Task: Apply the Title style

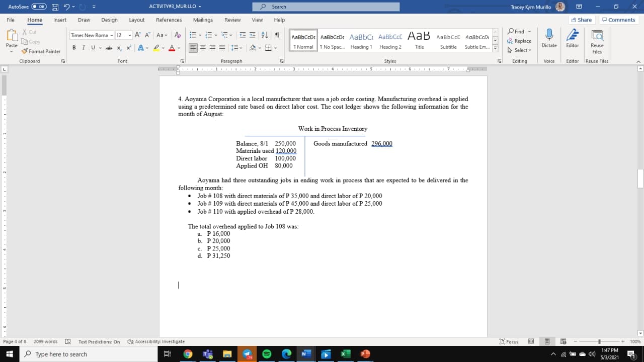Action: (x=419, y=41)
